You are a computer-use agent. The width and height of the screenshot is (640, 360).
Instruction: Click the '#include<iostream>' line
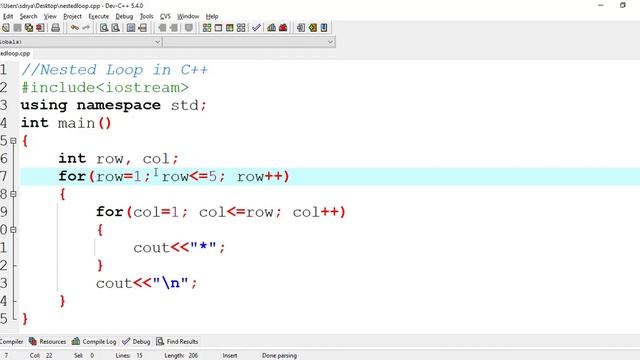(x=105, y=87)
